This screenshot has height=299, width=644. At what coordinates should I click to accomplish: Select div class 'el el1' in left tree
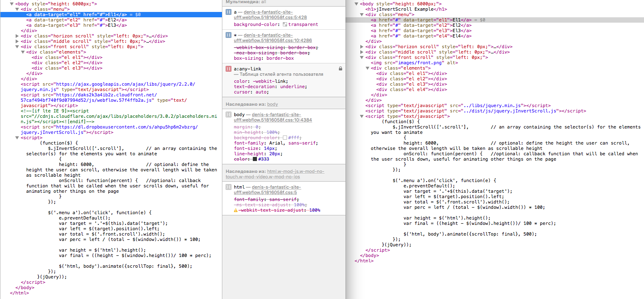click(x=67, y=57)
